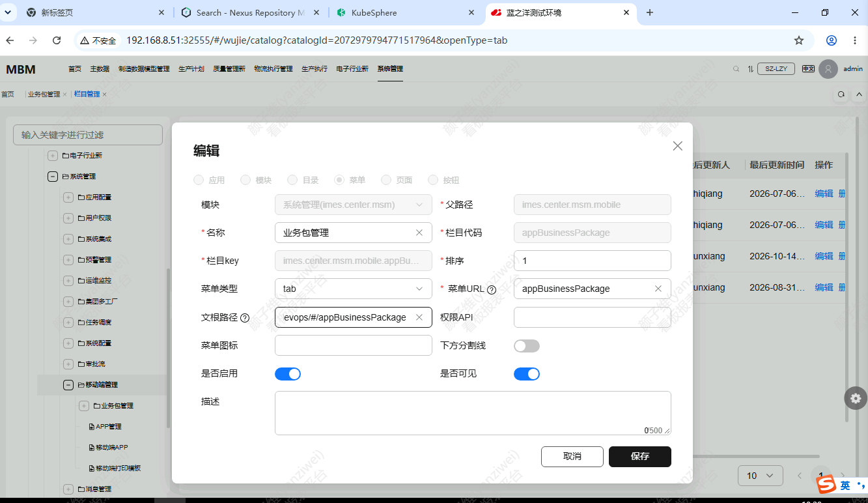Click the admin user avatar icon
The image size is (868, 503).
[x=828, y=69]
